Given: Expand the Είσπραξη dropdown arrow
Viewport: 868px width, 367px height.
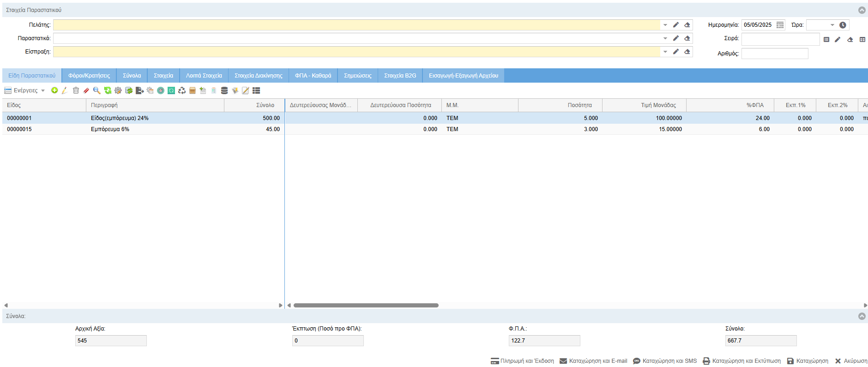Looking at the screenshot, I should pyautogui.click(x=665, y=52).
